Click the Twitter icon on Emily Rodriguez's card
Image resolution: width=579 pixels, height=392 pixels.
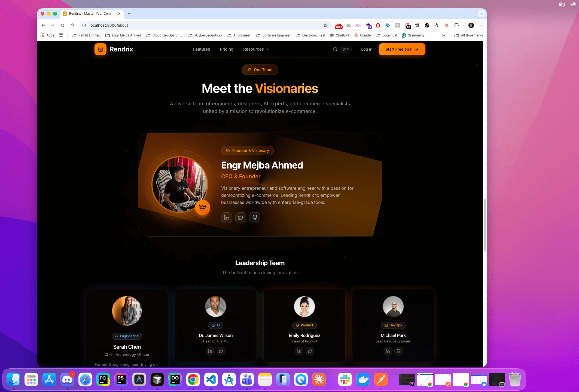(x=310, y=351)
